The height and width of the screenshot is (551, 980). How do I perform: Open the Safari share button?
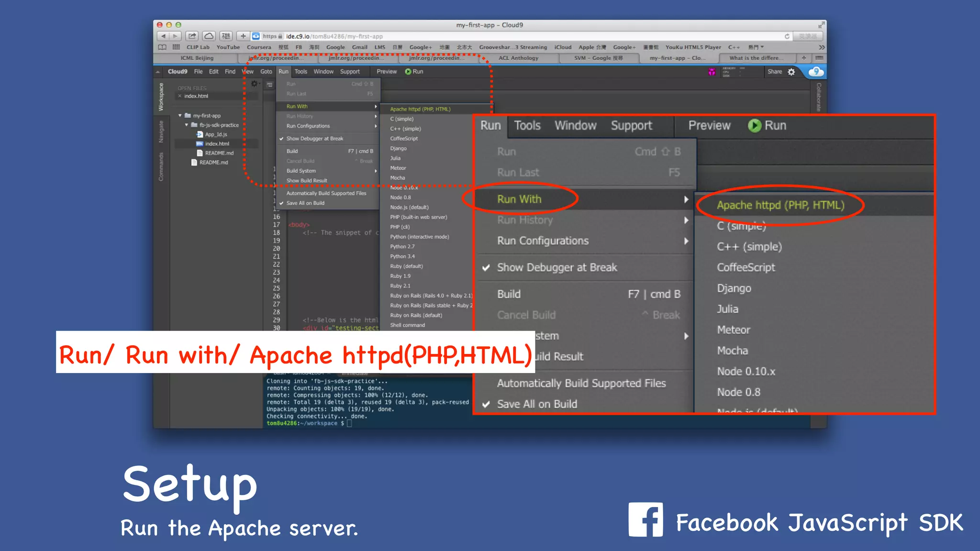pyautogui.click(x=192, y=36)
